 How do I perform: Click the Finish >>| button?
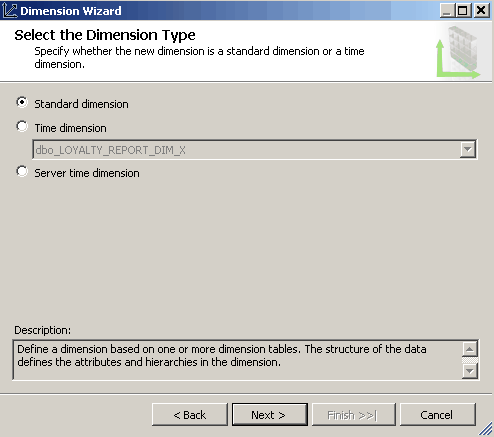pos(353,415)
